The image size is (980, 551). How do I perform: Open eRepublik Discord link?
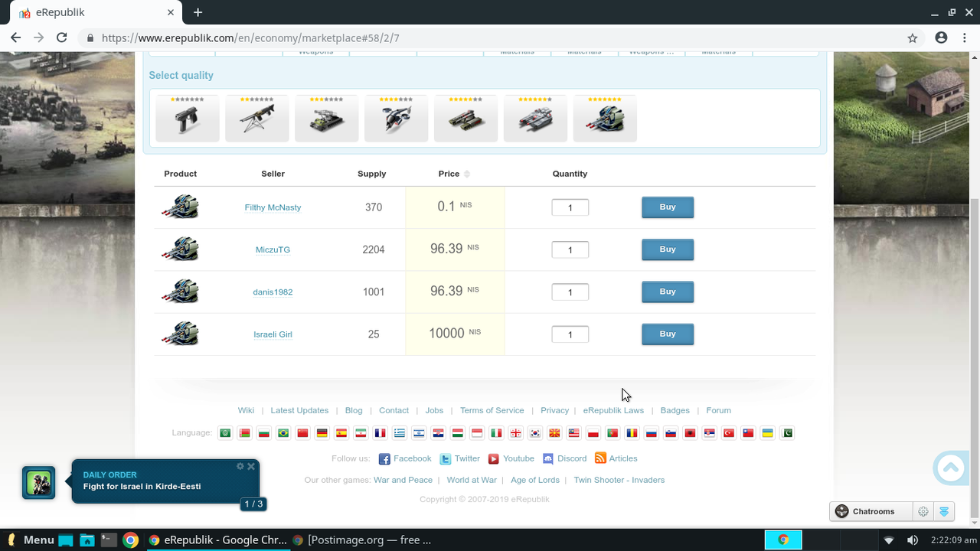point(565,458)
